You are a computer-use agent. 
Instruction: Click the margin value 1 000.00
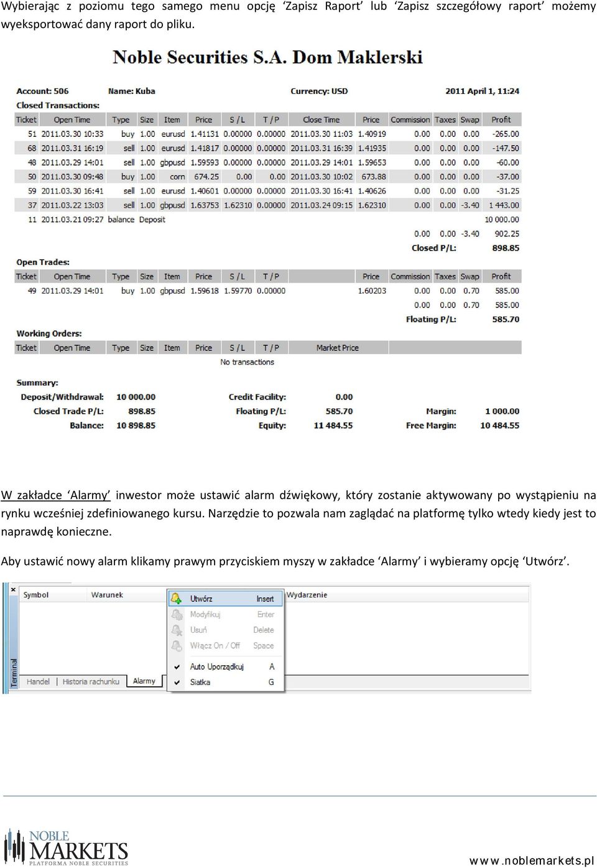click(x=502, y=411)
